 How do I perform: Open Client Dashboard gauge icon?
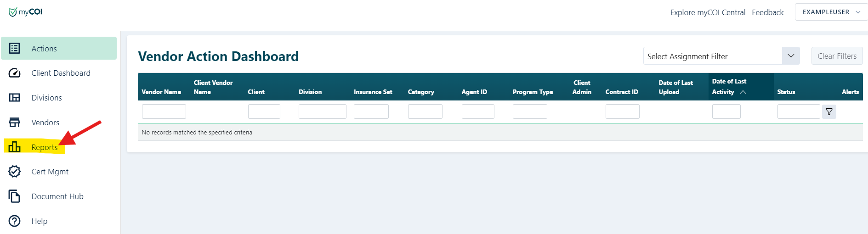coord(15,73)
